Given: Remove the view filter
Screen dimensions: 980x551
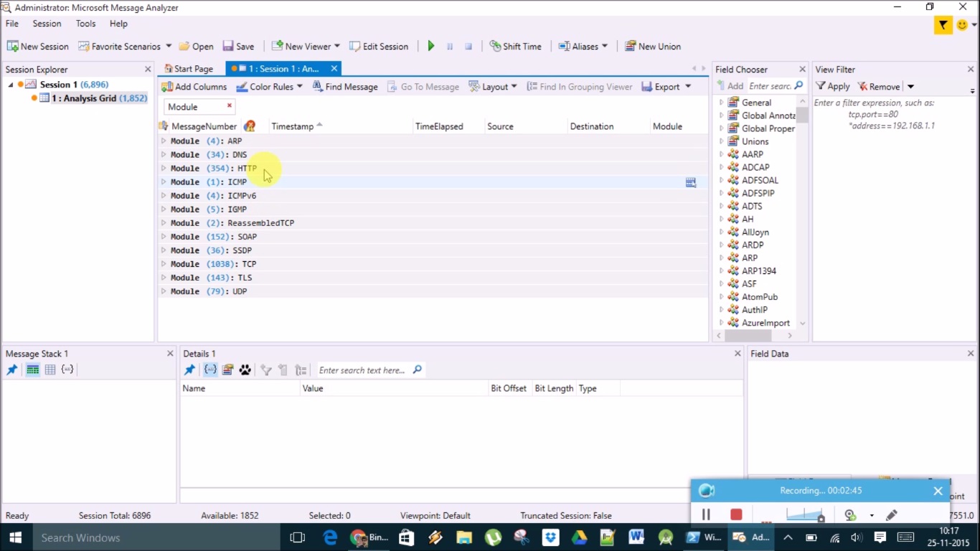Looking at the screenshot, I should (x=879, y=86).
